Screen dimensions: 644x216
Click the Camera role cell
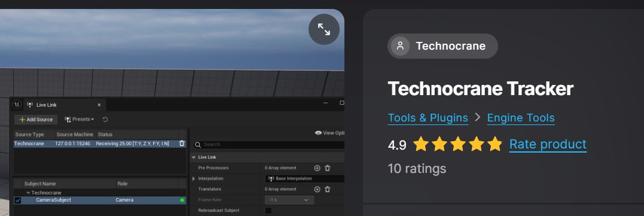[x=124, y=200]
